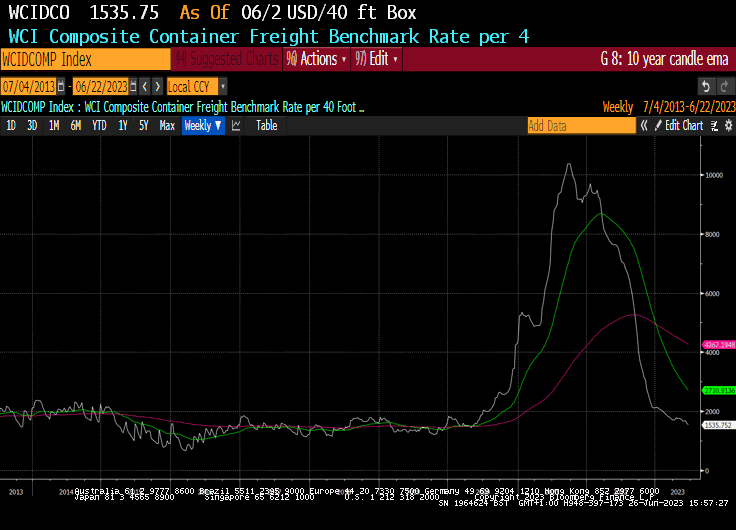Screen dimensions: 736x530
Task: Click the 6000 y-axis label
Action: 713,293
